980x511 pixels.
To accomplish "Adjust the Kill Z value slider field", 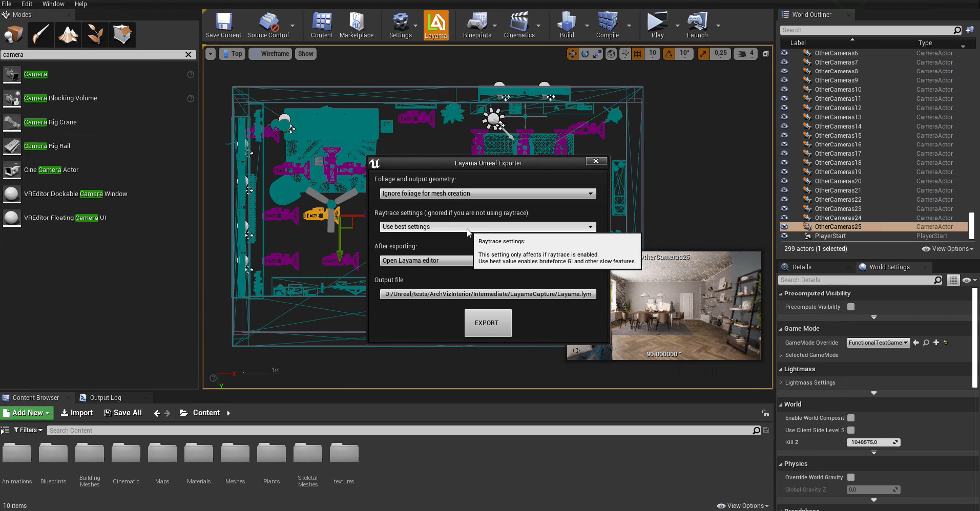I will [x=873, y=442].
